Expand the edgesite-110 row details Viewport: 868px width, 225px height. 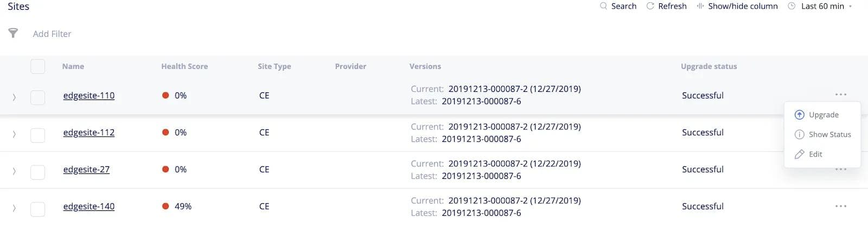click(x=14, y=97)
